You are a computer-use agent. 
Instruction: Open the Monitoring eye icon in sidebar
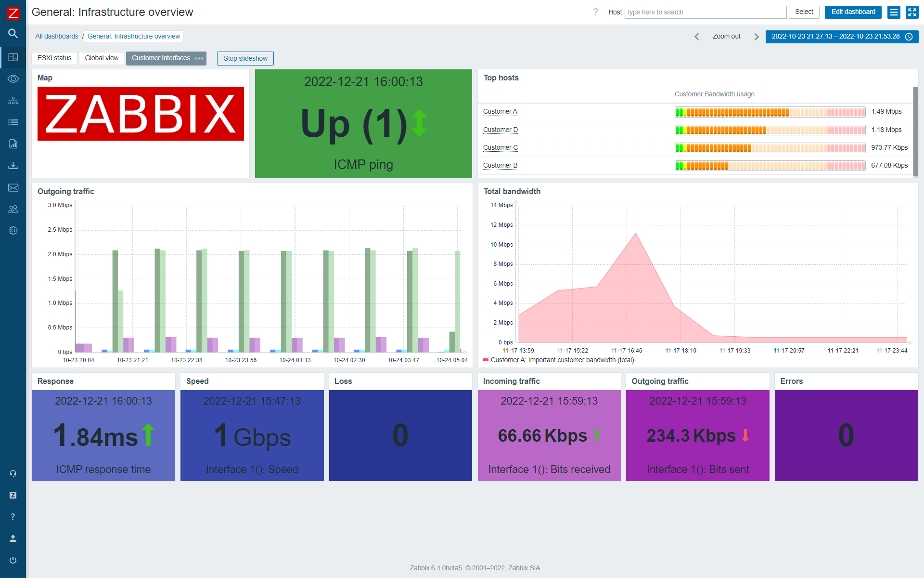click(x=13, y=78)
